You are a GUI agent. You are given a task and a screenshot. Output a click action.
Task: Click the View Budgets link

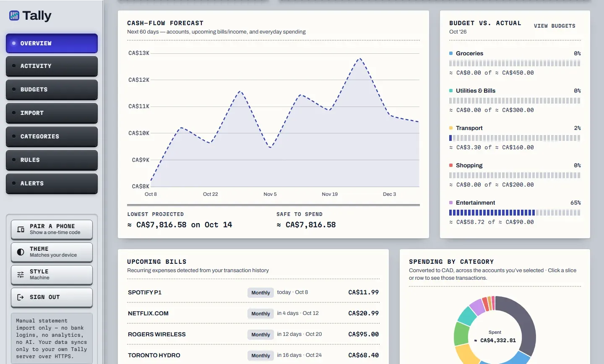point(555,26)
